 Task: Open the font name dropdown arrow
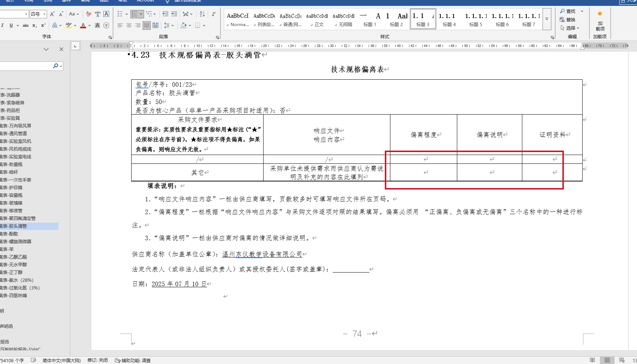[x=26, y=14]
